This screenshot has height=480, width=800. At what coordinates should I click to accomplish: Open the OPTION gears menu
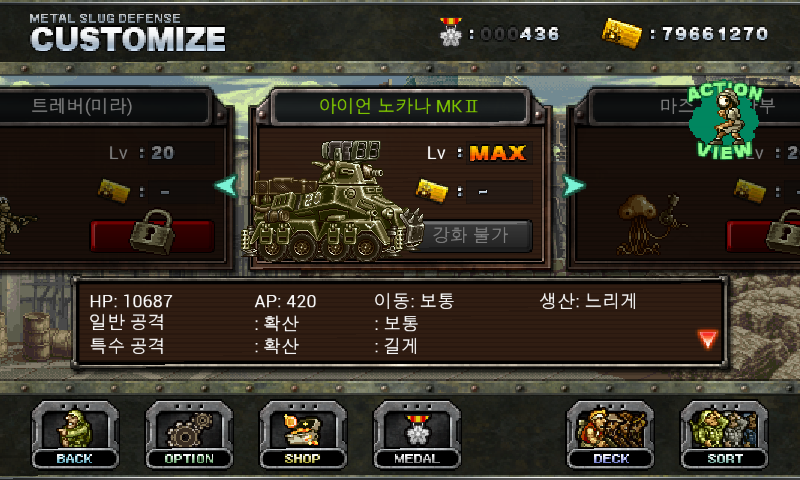[189, 435]
